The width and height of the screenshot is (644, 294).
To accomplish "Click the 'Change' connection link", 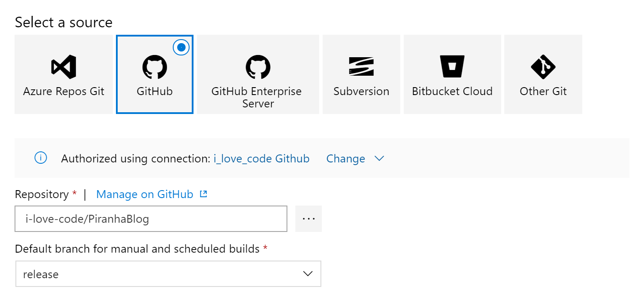I will pos(346,158).
